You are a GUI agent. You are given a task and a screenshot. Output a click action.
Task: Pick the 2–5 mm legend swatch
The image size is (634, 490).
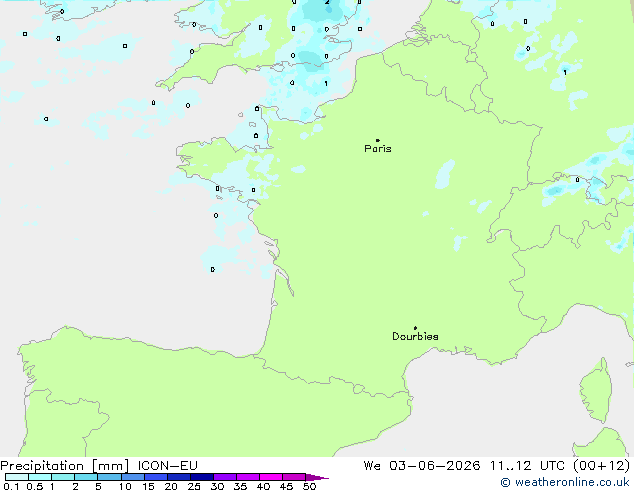[x=86, y=477]
